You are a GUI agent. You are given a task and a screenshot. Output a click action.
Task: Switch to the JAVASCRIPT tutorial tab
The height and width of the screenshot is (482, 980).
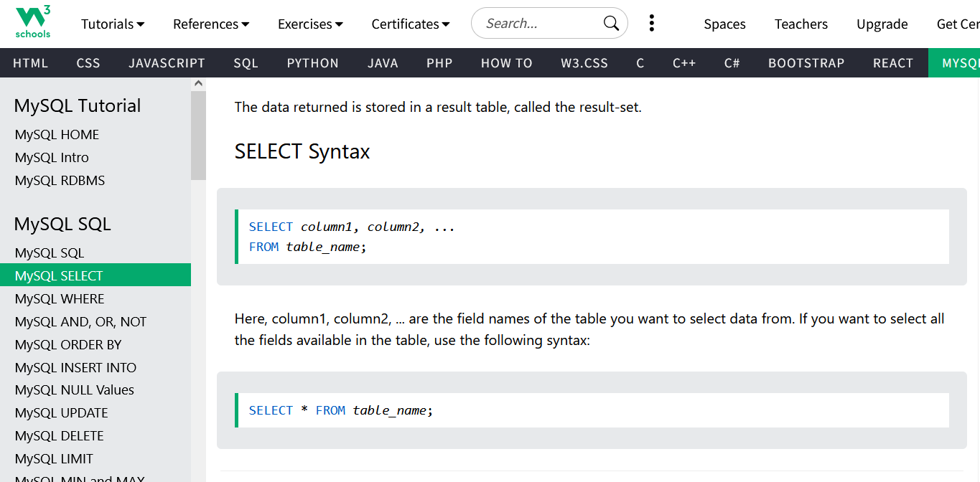pyautogui.click(x=167, y=63)
